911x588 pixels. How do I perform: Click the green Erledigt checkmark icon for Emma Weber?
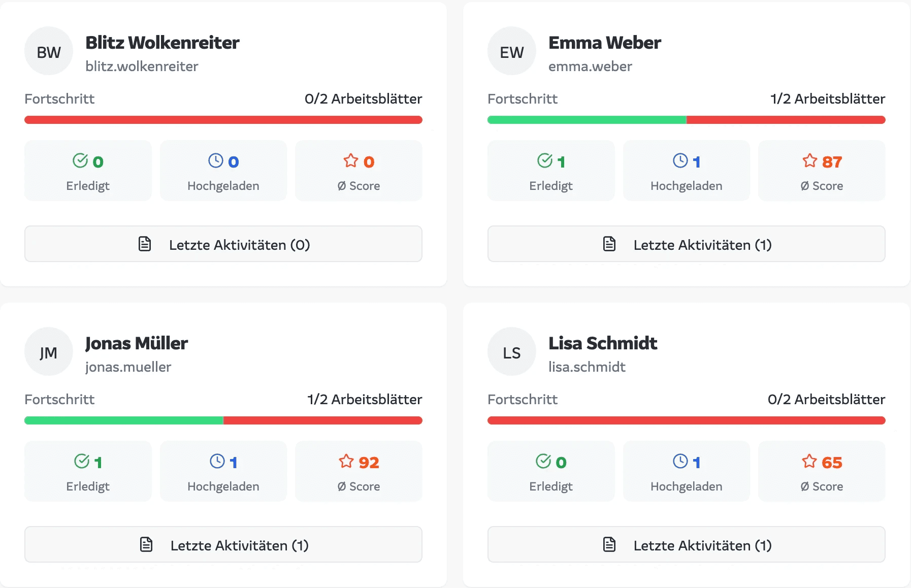point(545,160)
